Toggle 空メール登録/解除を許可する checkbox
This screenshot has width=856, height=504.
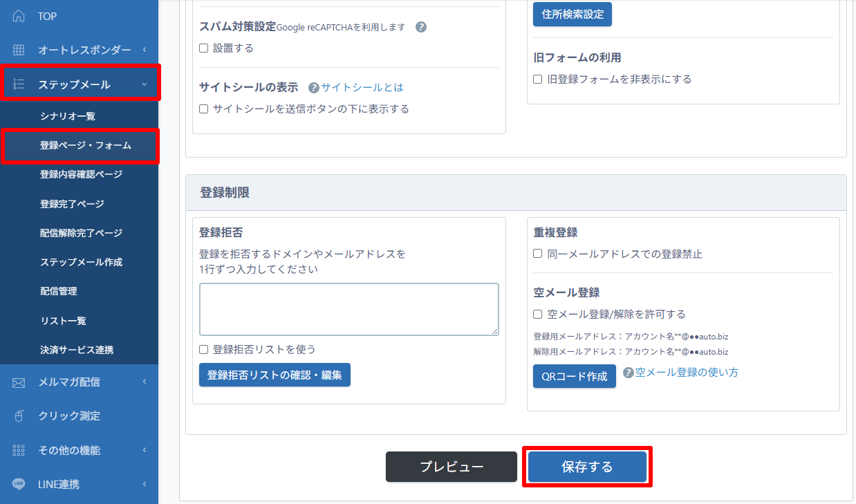538,315
